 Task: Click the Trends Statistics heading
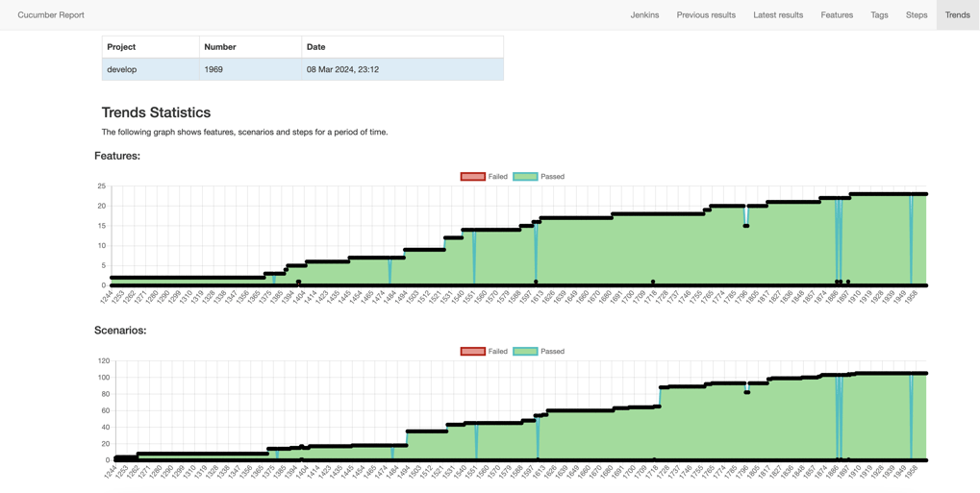click(x=156, y=113)
